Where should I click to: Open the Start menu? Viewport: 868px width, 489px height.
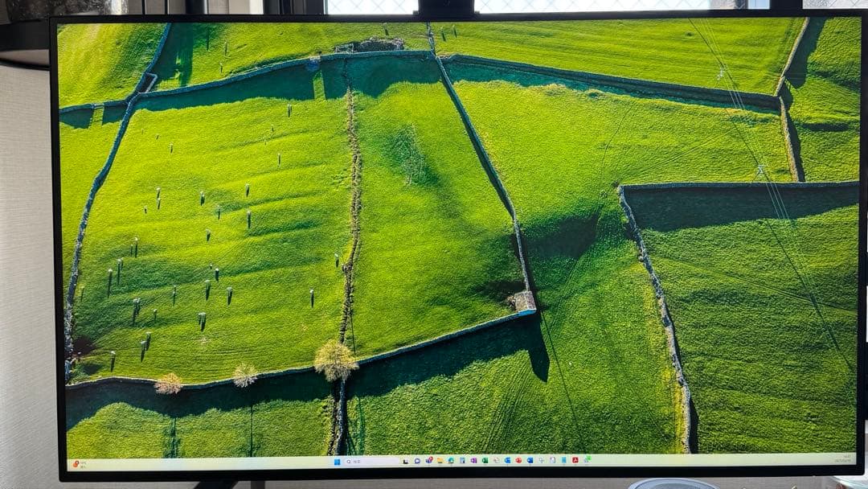click(x=338, y=463)
